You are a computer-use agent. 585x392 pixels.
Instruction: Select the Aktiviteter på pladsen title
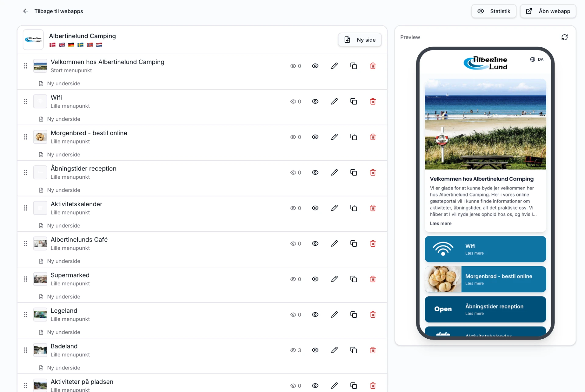coord(82,382)
